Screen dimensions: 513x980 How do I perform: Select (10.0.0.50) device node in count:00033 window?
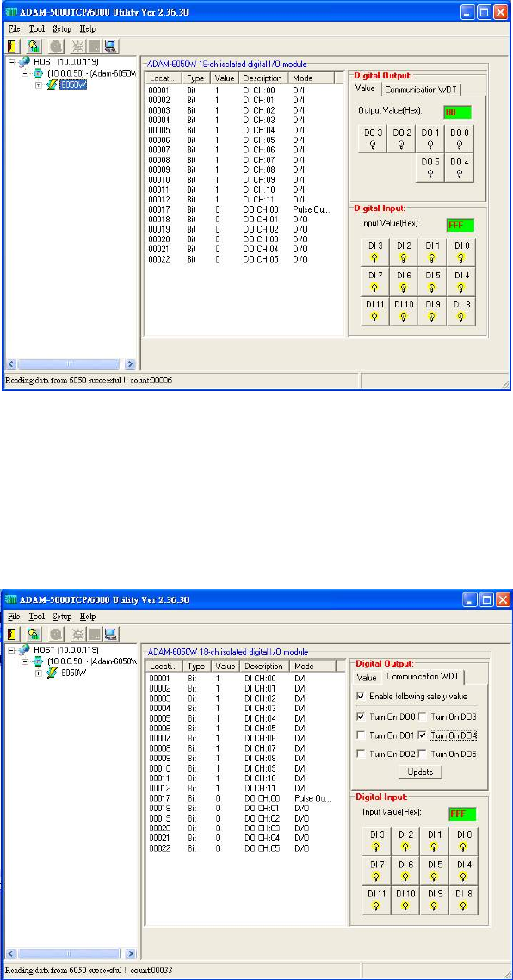[91, 661]
